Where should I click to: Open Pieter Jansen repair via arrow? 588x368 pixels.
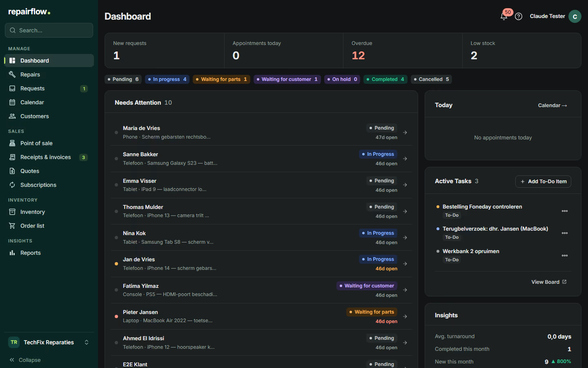(x=405, y=316)
